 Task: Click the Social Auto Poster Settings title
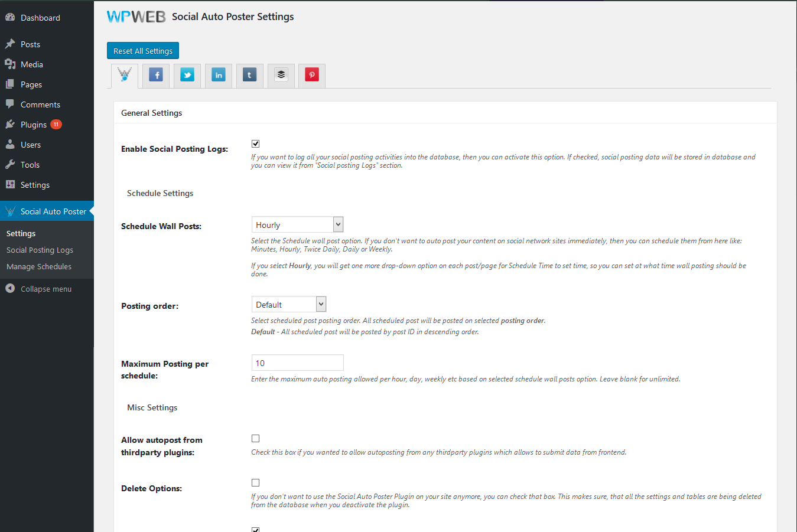233,17
